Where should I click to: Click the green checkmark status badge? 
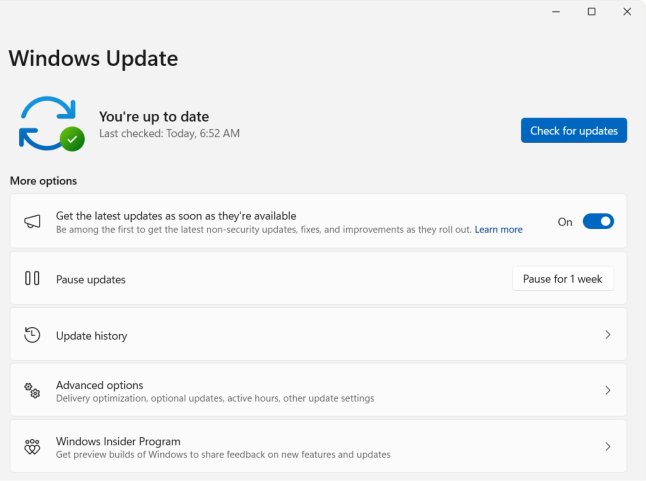click(x=72, y=140)
